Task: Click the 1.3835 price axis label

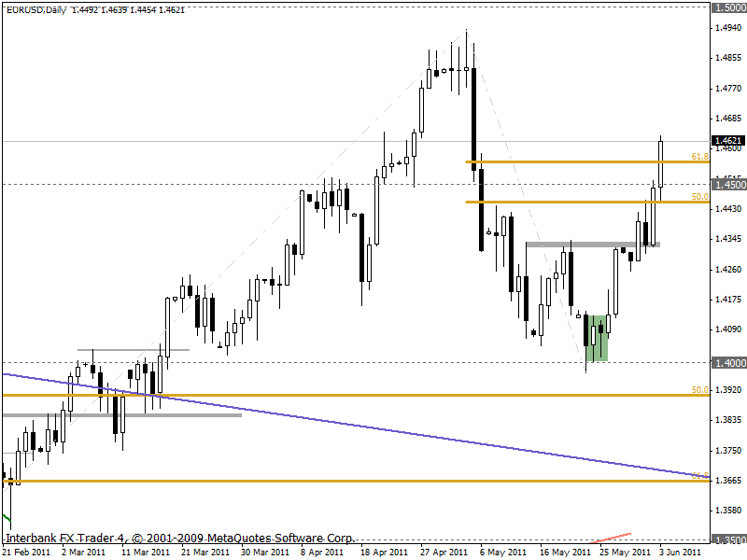Action: [729, 419]
